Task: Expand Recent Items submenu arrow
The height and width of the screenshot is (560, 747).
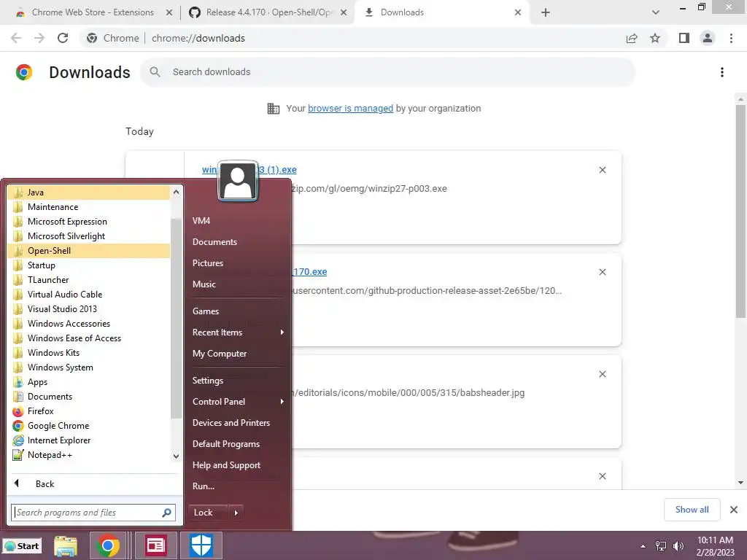Action: pos(282,332)
